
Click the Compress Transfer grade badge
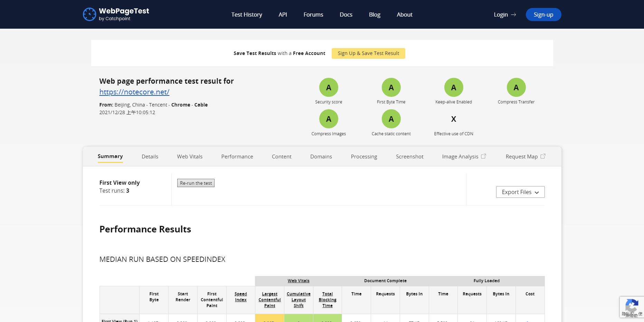[x=516, y=88]
